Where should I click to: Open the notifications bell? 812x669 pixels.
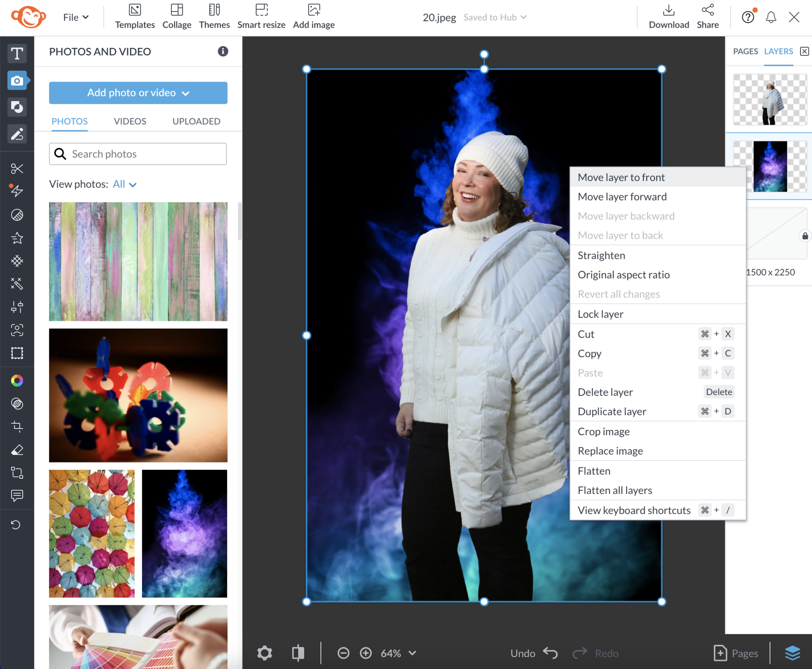(771, 17)
